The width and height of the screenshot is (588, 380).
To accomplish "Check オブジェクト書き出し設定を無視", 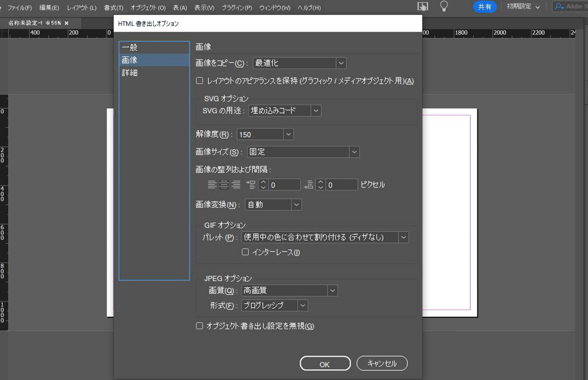I will (199, 326).
